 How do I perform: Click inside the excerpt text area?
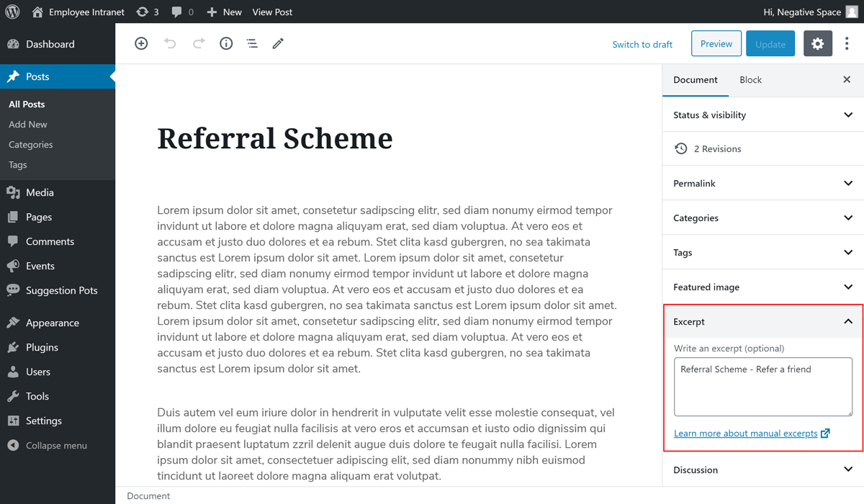click(762, 392)
